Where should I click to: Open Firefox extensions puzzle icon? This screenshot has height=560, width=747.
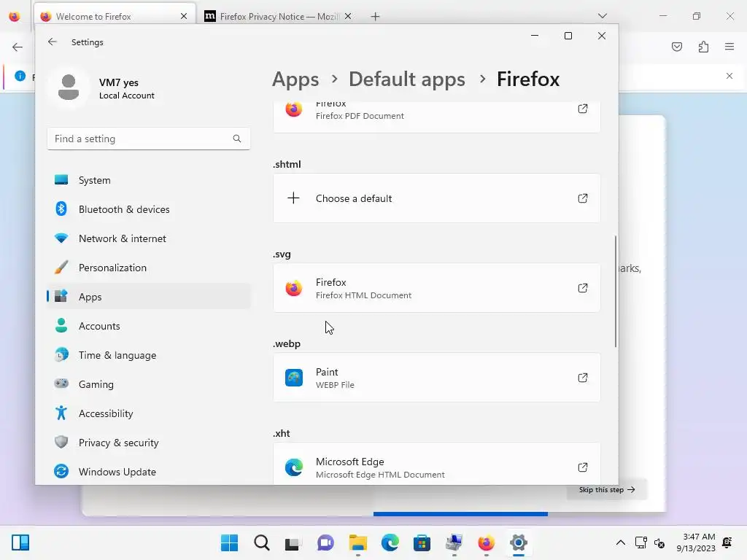(703, 47)
